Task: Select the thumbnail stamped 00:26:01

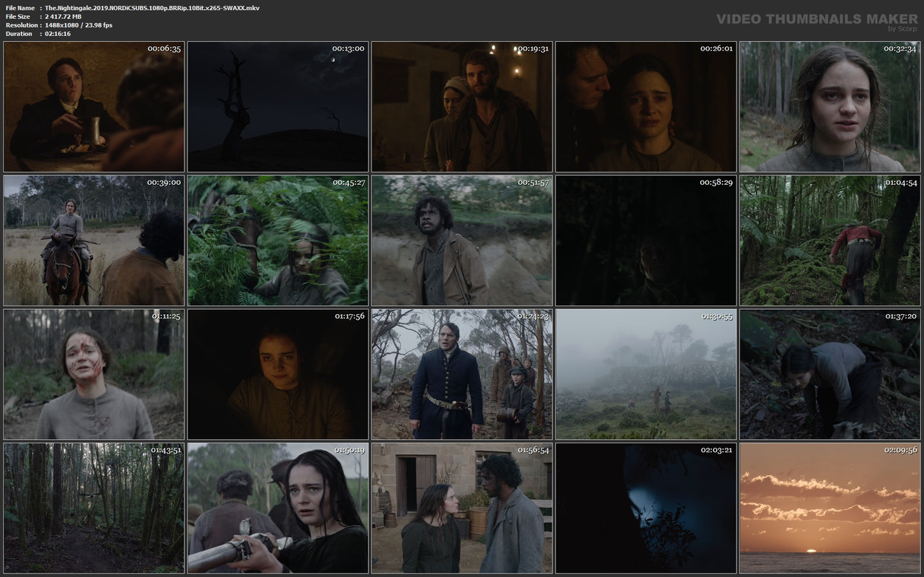Action: tap(646, 107)
